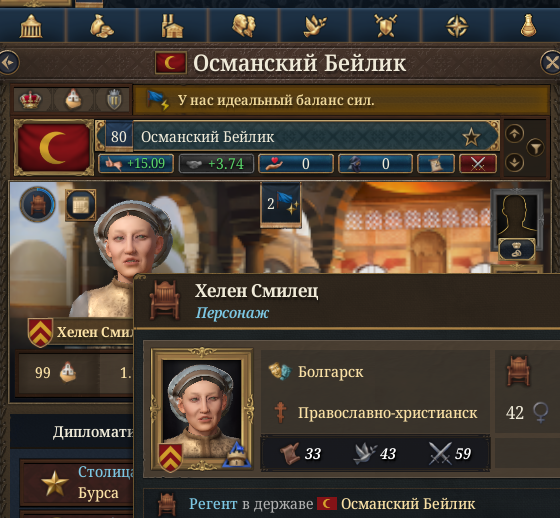560x518 pixels.
Task: Open the potion flask icon
Action: 528,26
